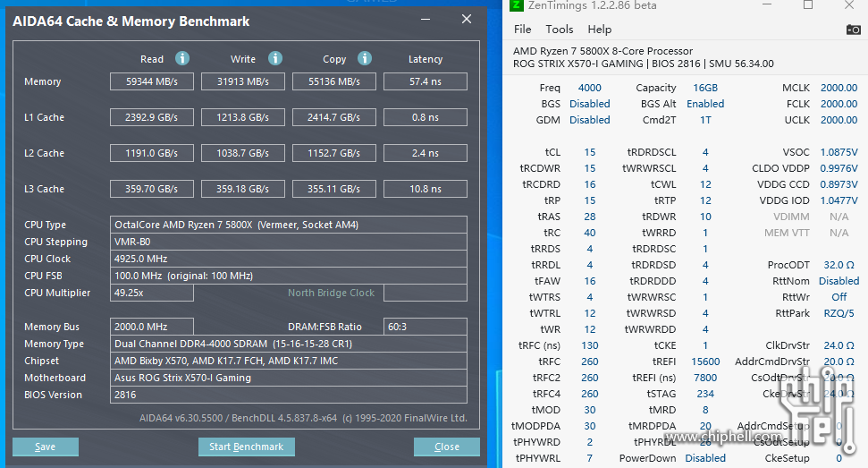Click PowerDown Disabled value

tap(705, 458)
